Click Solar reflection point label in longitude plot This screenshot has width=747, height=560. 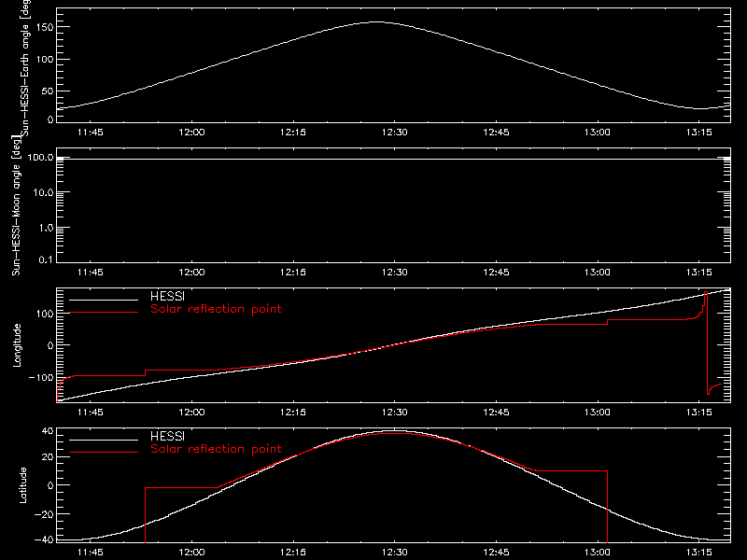pos(216,309)
